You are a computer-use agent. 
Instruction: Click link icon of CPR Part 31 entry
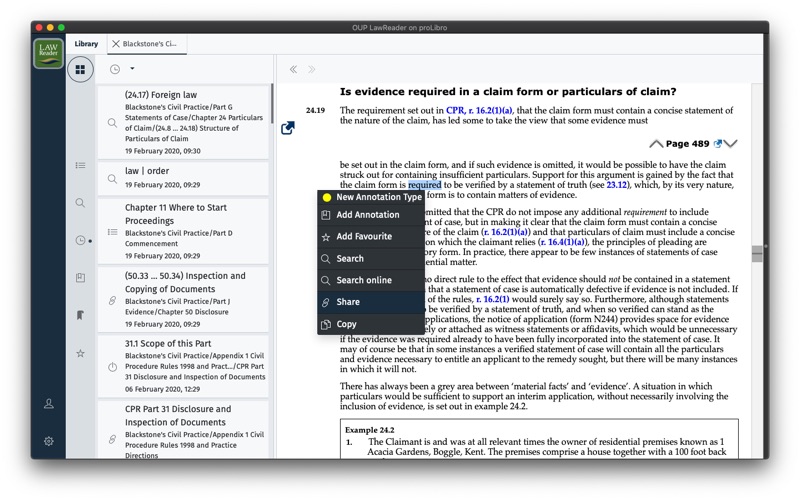112,439
